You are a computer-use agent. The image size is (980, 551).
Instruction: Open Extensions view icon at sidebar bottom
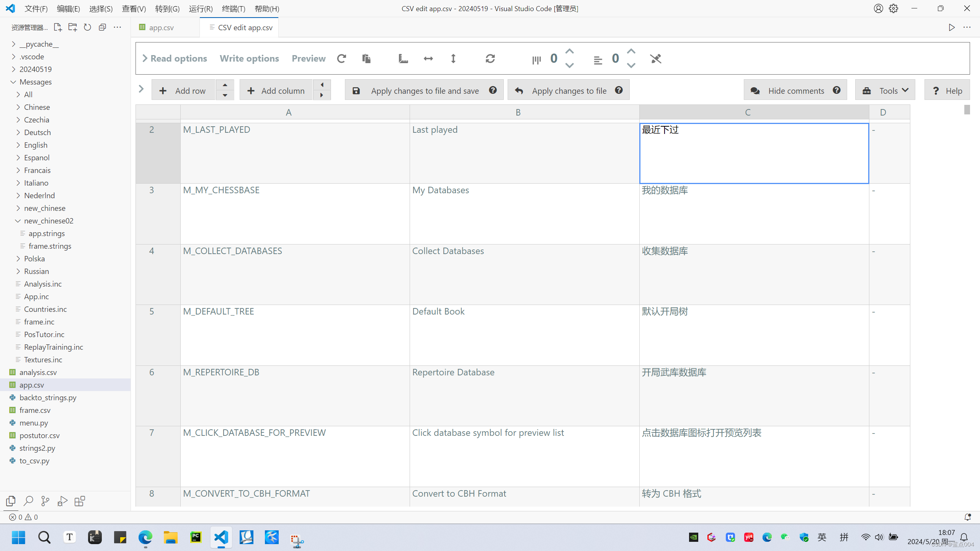[x=80, y=501]
